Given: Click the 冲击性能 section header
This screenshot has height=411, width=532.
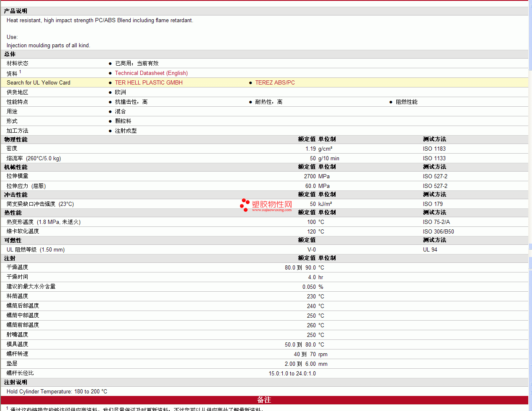Looking at the screenshot, I should coord(15,195).
